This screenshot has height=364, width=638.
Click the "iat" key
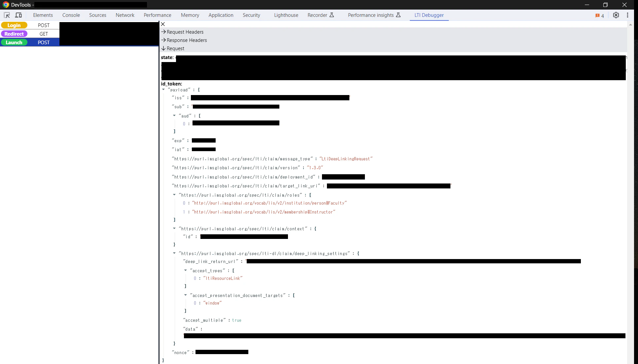(x=178, y=150)
